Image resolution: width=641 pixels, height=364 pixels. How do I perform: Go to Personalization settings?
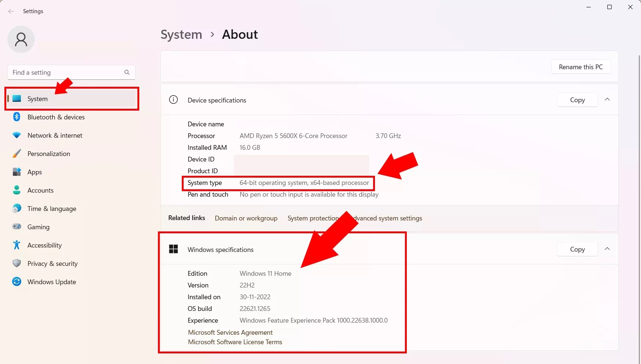click(x=72, y=154)
